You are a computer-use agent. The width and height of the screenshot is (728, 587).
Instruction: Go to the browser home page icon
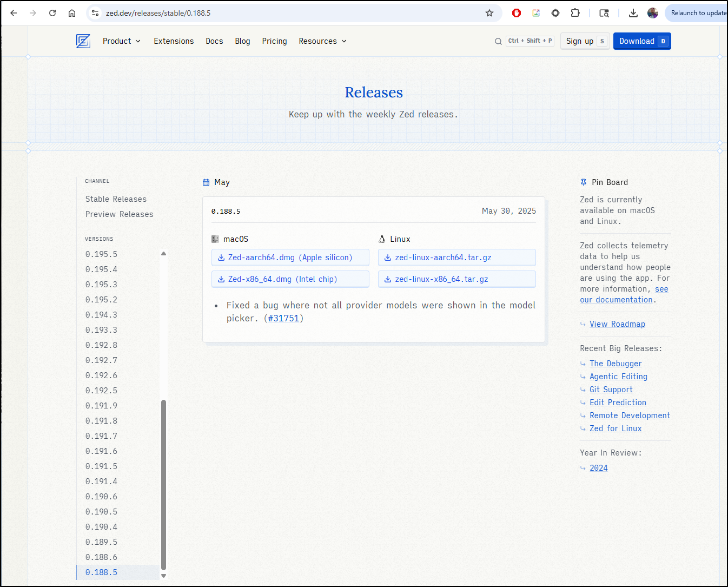(x=72, y=13)
